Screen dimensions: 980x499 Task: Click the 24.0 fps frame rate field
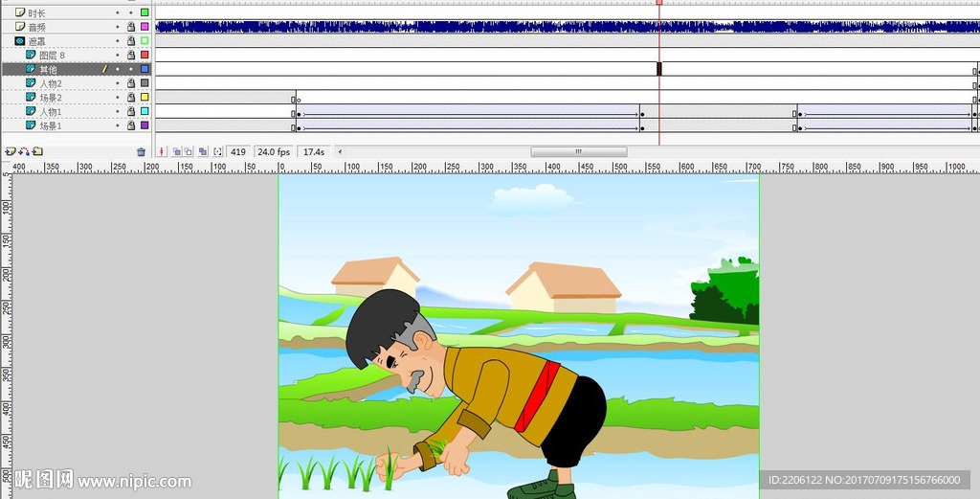274,151
